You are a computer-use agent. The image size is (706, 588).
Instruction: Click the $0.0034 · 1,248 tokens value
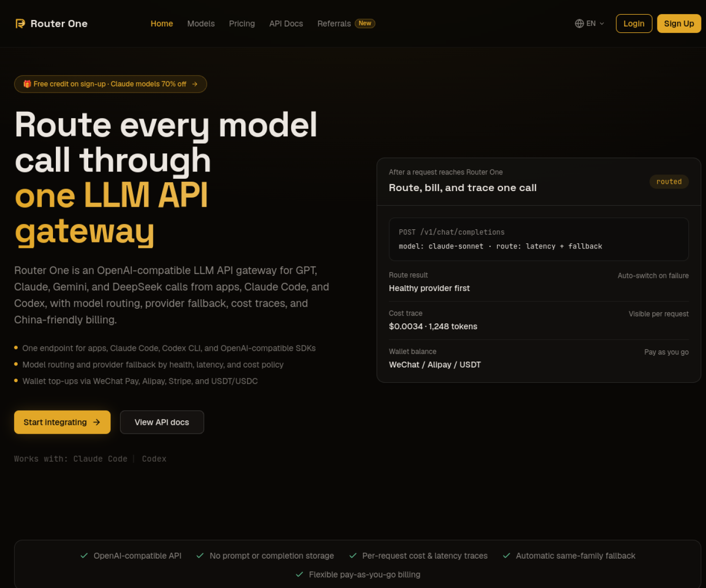pos(433,326)
